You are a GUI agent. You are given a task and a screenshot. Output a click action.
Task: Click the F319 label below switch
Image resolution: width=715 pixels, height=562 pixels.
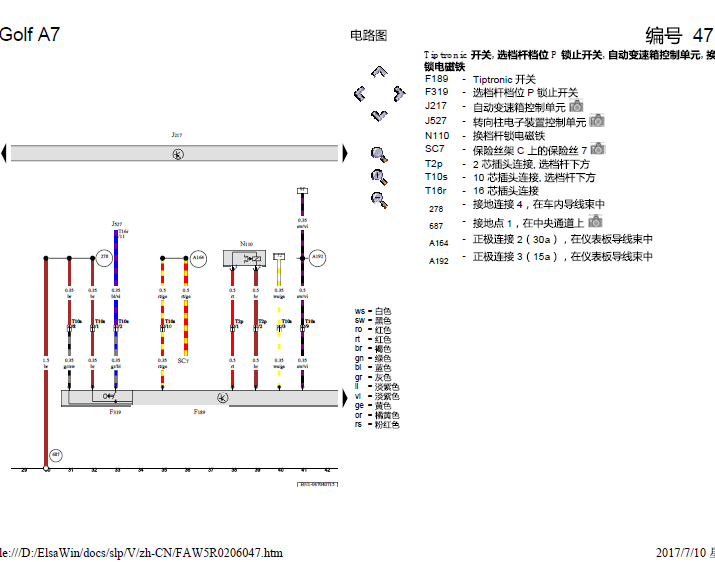point(115,412)
